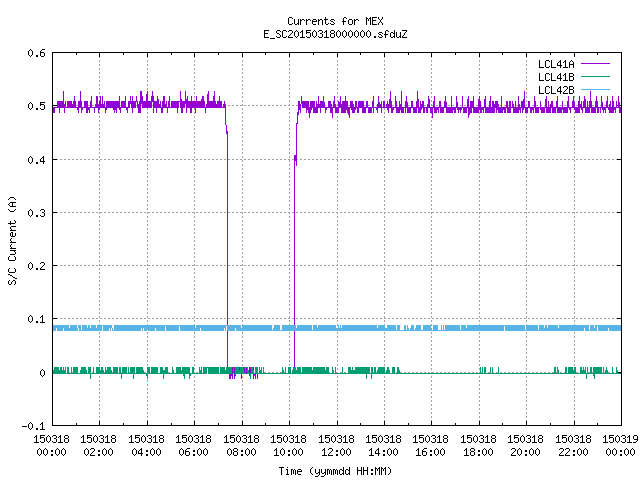Click the 0.2 y-axis tick value
This screenshot has width=640, height=480.
36,266
